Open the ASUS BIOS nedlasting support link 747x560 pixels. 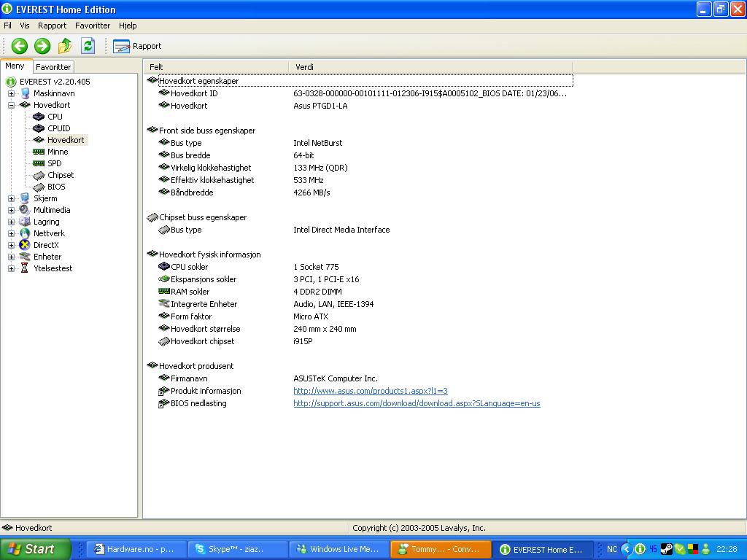(x=417, y=403)
